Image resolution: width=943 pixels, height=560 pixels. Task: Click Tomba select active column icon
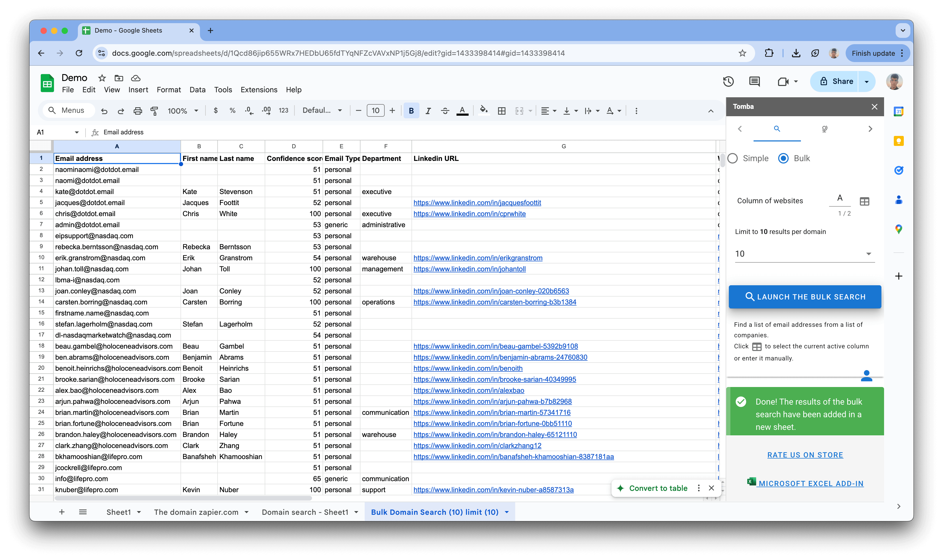tap(864, 201)
